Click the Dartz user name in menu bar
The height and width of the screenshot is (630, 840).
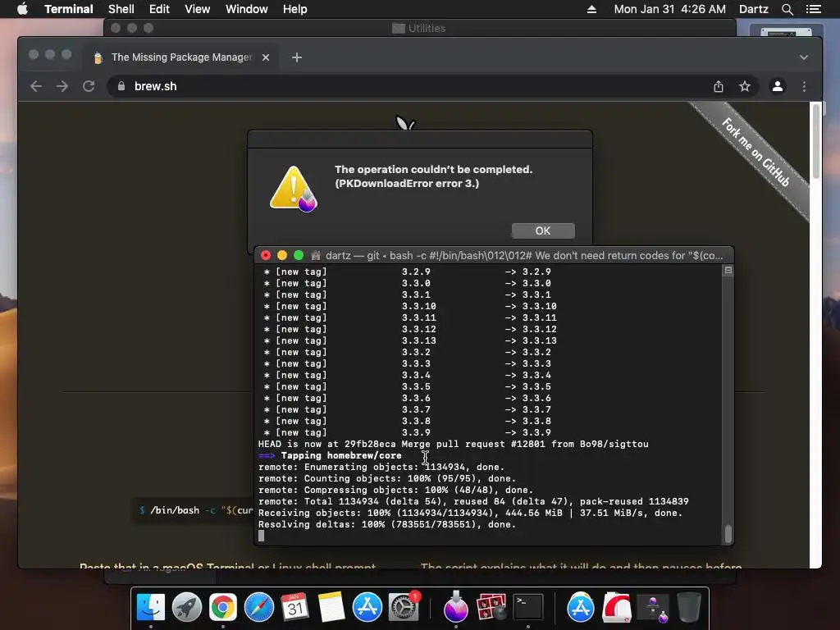[753, 9]
